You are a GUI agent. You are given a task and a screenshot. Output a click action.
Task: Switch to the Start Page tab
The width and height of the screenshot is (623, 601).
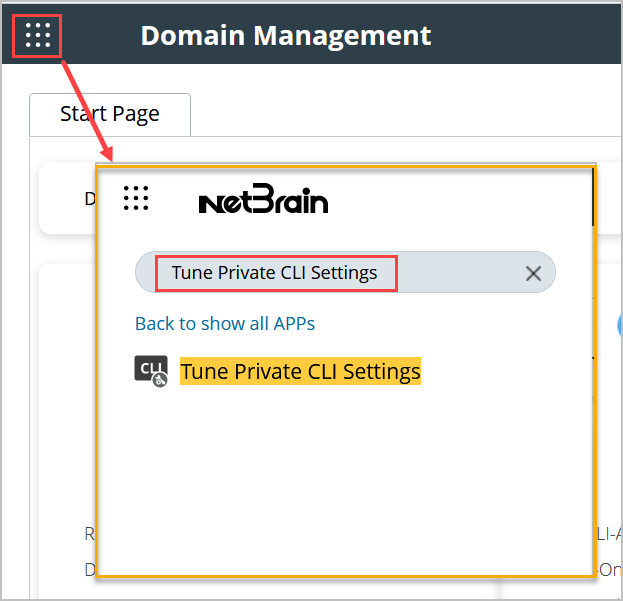[x=110, y=114]
